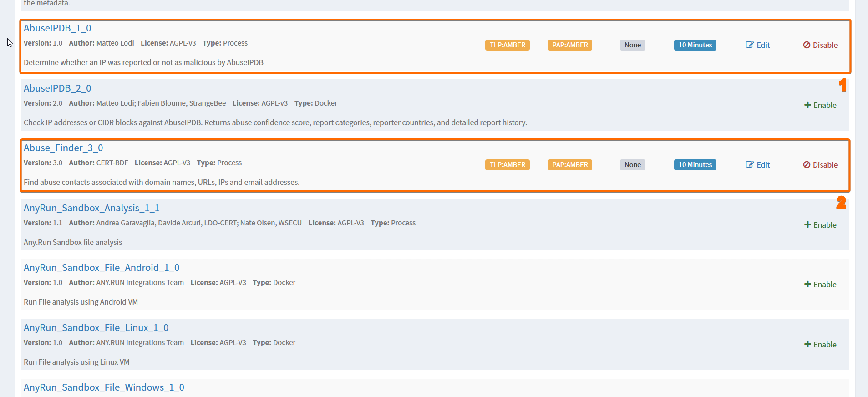Screen dimensions: 868x397
Task: Open the AbuseIPDB_1_0 analyzer link
Action: point(57,28)
